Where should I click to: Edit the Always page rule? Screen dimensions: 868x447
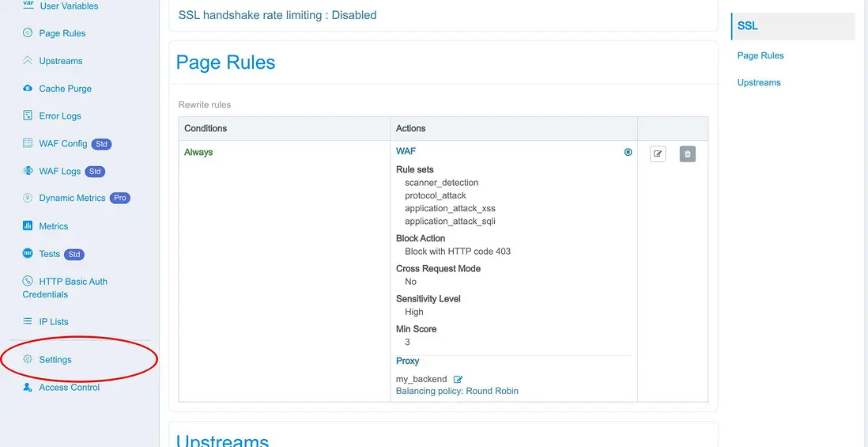[658, 154]
